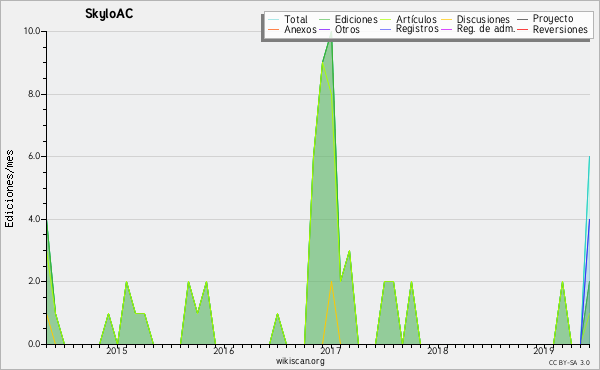
Task: Select the Artículos legend entry
Action: (416, 19)
